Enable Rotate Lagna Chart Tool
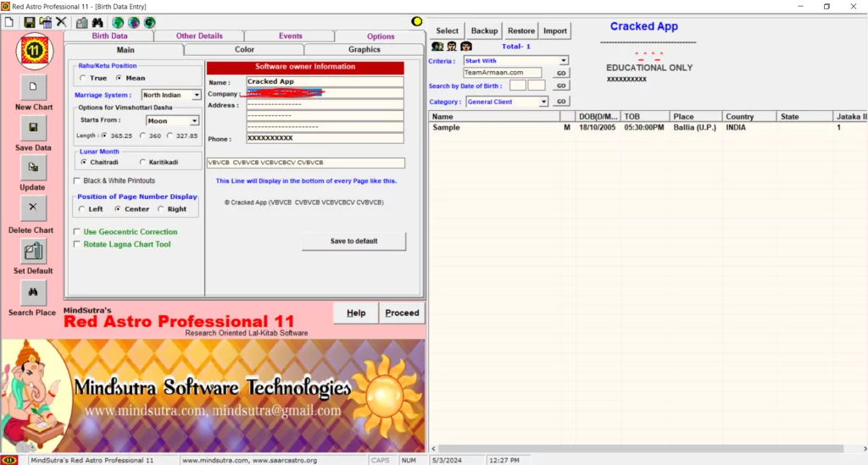868x465 pixels. pyautogui.click(x=77, y=245)
